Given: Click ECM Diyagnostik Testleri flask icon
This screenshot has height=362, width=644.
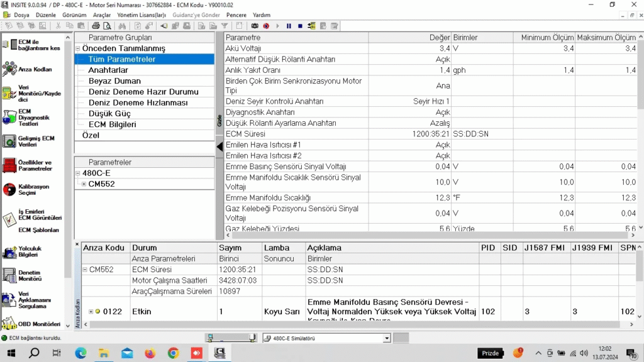Looking at the screenshot, I should [9, 117].
